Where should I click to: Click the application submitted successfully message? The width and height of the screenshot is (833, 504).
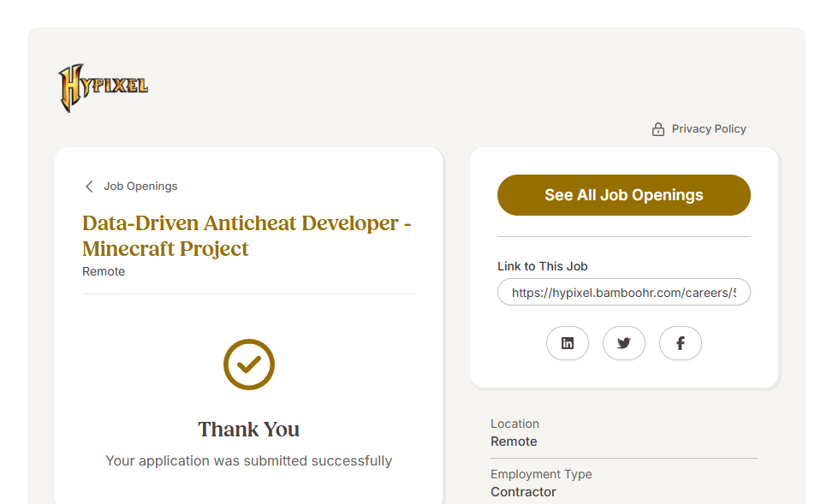249,461
